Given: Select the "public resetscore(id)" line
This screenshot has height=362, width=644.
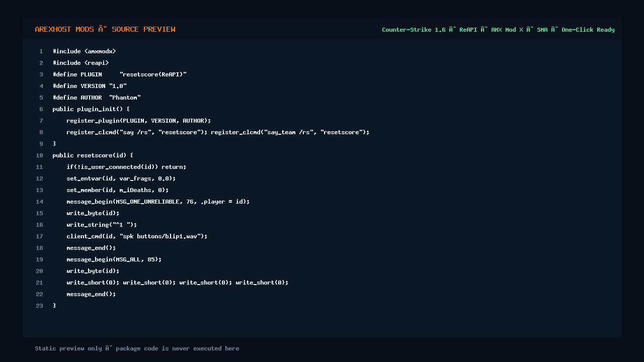Looking at the screenshot, I should coord(93,155).
